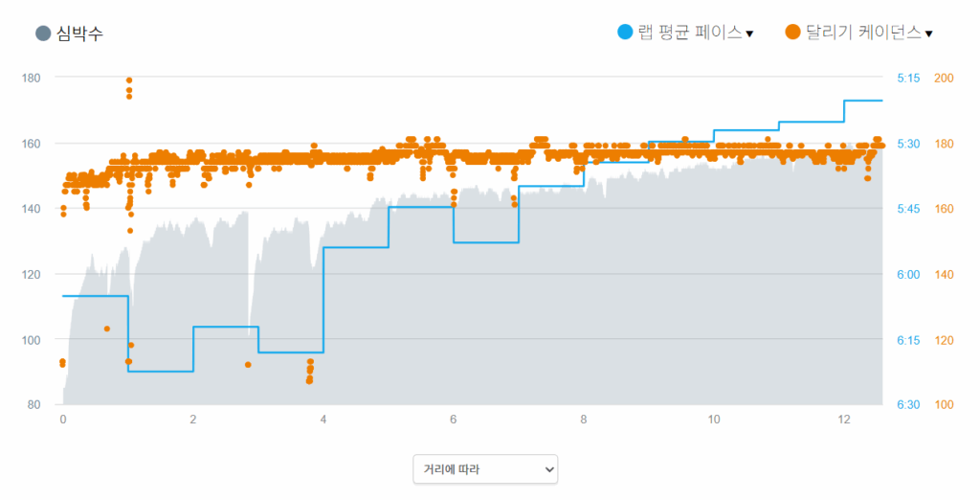Viewport: 980px width, 500px height.
Task: Click the 4 distance axis label
Action: tap(323, 420)
